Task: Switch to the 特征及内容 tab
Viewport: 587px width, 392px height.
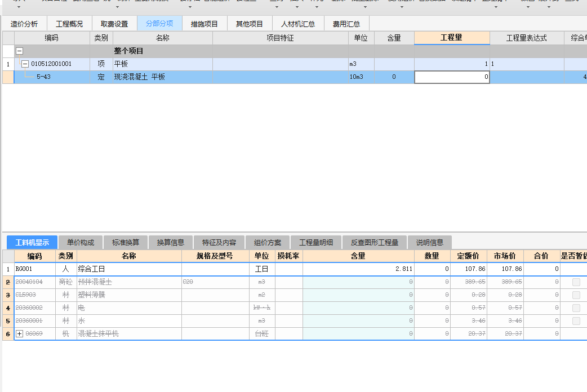Action: (x=219, y=243)
